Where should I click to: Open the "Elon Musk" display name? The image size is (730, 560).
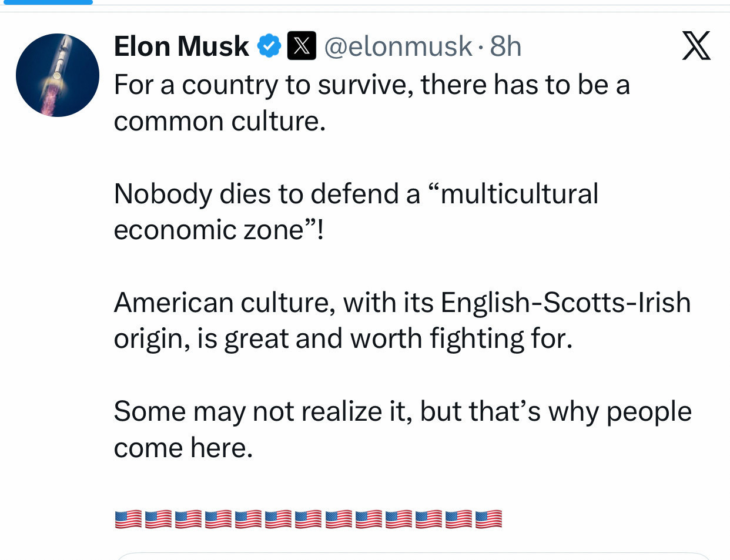point(181,46)
